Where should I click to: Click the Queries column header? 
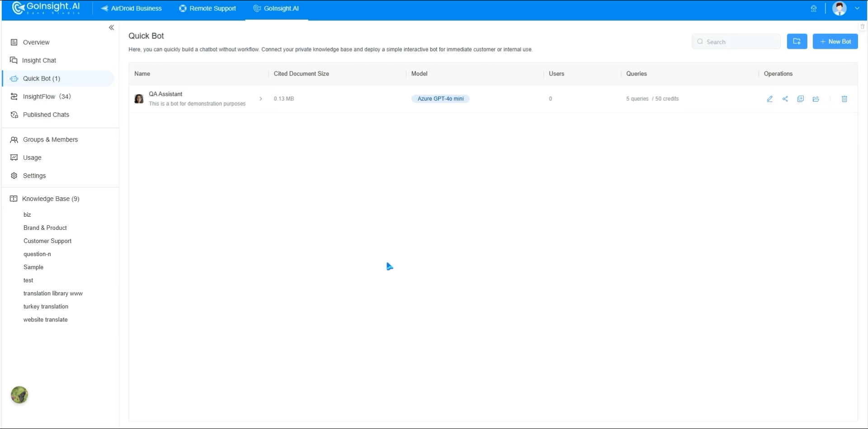point(637,74)
